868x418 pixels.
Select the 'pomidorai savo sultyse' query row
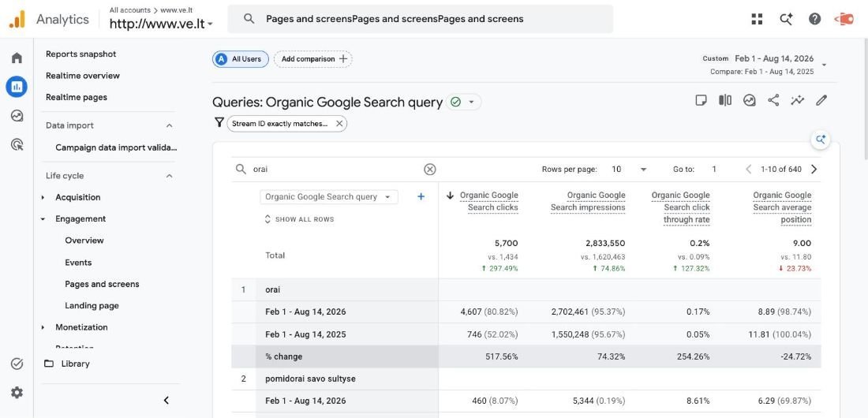point(526,379)
